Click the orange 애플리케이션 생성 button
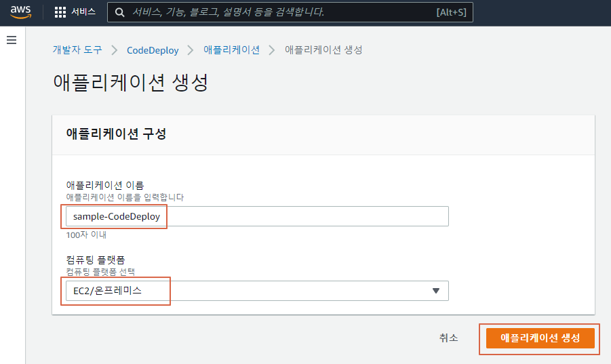611x364 pixels. [540, 338]
